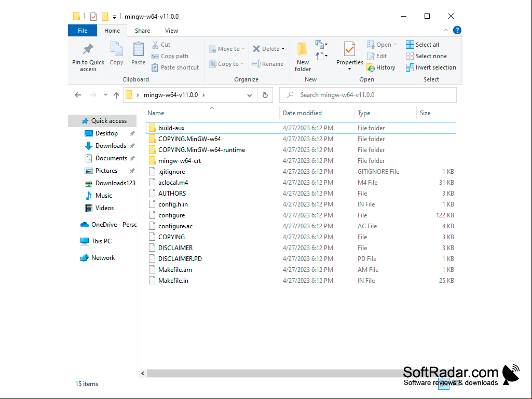
Task: Click mingw-w64-v11.0.0 in address breadcrumb
Action: pyautogui.click(x=171, y=95)
